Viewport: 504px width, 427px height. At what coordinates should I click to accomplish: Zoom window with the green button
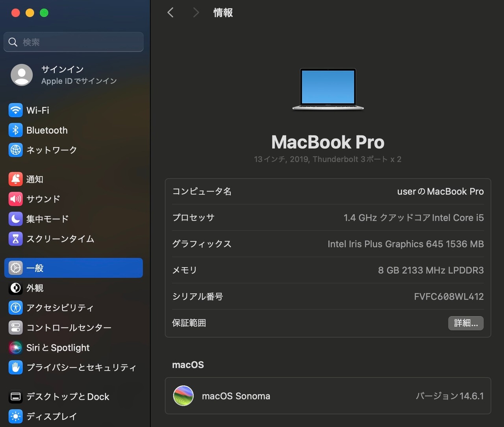(x=44, y=13)
